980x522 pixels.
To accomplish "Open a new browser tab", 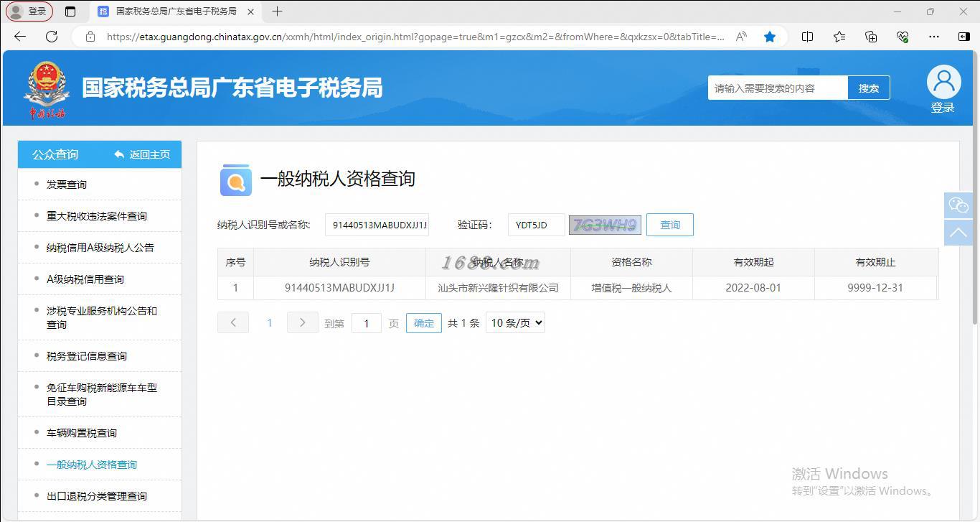I will (x=277, y=11).
